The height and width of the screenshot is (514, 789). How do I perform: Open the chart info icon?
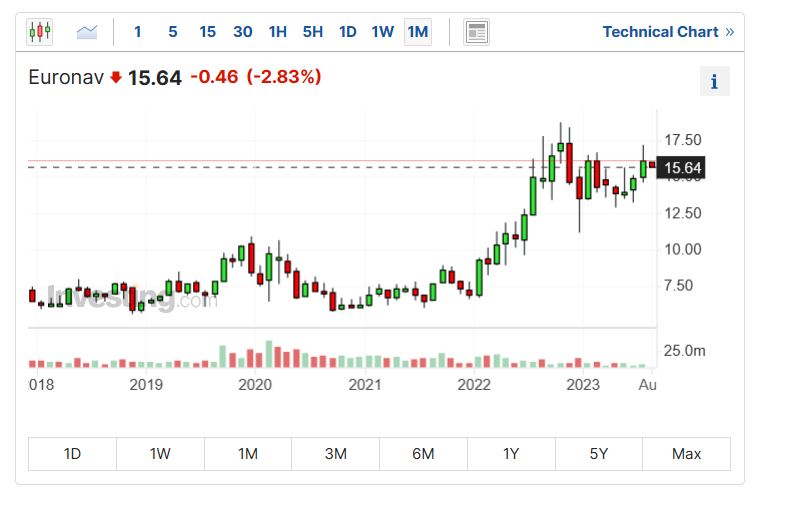click(x=715, y=81)
